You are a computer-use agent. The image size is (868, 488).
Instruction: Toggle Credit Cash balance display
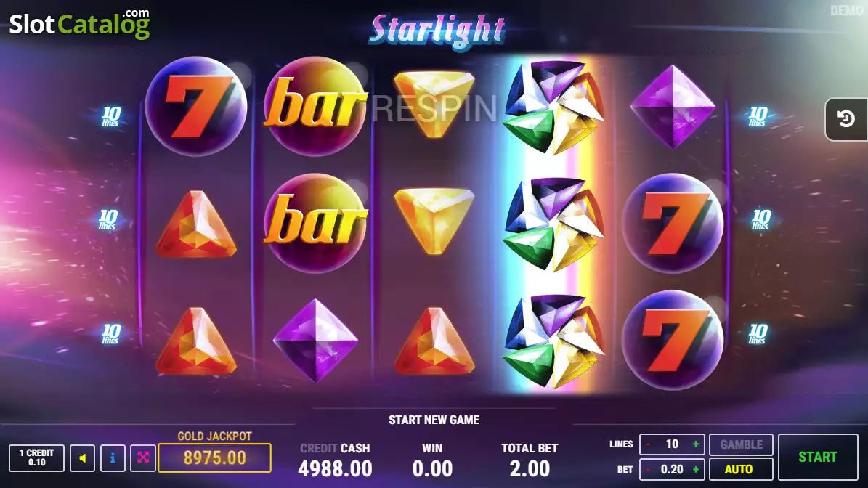[x=335, y=460]
